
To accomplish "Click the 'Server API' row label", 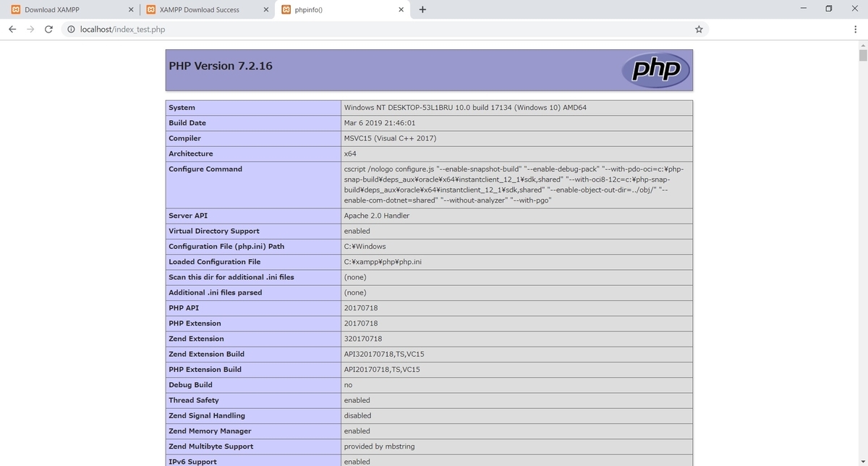I will coord(188,216).
